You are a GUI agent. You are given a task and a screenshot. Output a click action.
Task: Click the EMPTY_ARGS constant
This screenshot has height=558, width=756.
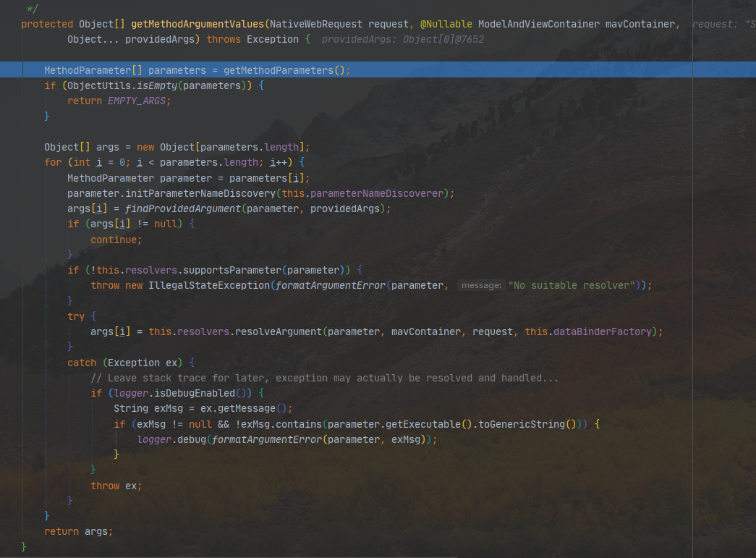tap(137, 101)
